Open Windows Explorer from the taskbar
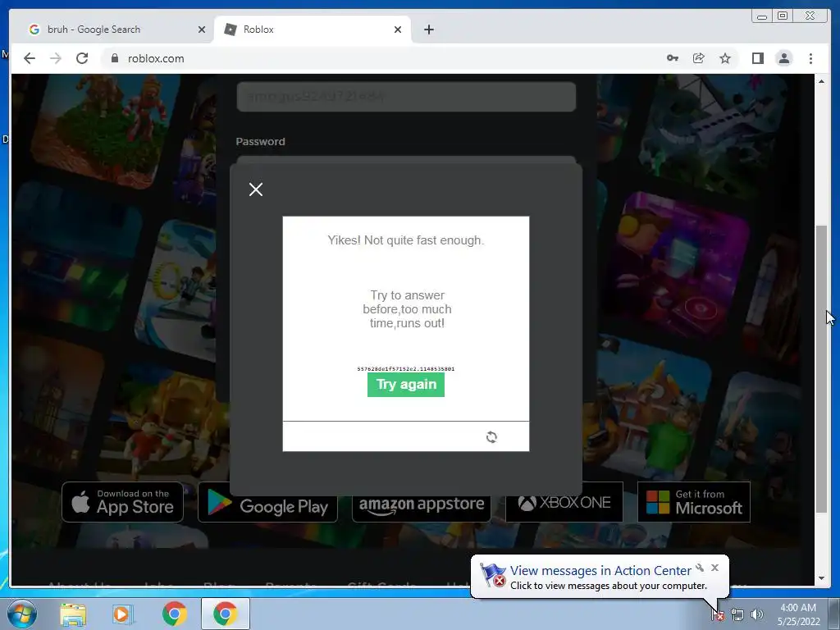 click(x=73, y=614)
